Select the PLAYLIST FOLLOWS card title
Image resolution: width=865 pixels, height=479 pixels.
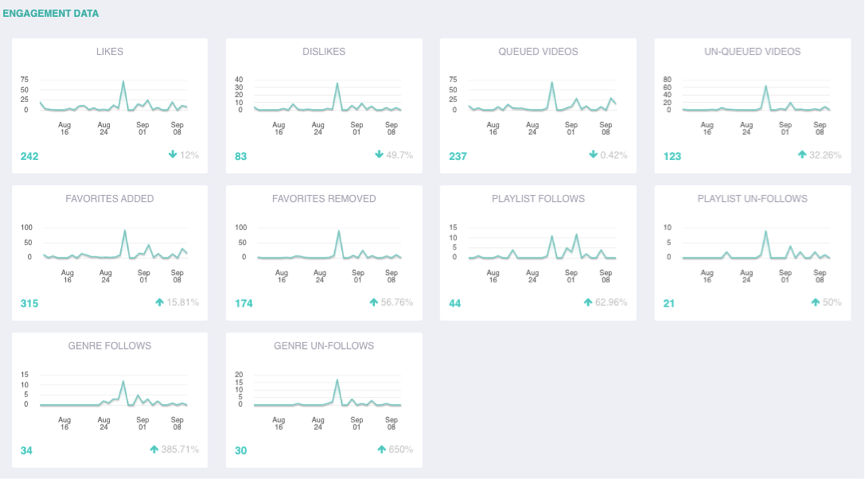pyautogui.click(x=538, y=199)
